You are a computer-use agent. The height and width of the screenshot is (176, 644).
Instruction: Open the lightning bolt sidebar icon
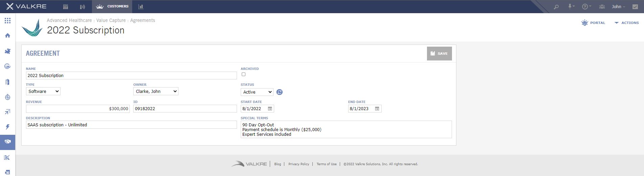7,127
